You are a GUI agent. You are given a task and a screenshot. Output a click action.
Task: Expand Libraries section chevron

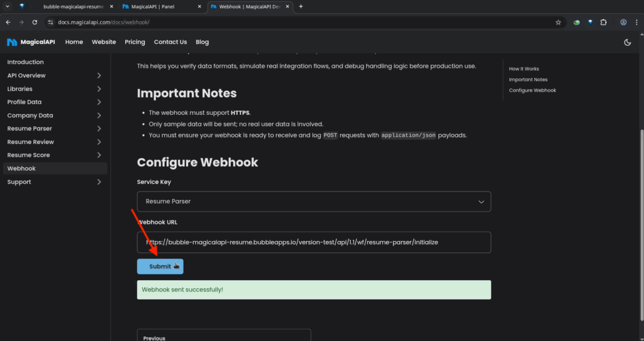pos(99,89)
